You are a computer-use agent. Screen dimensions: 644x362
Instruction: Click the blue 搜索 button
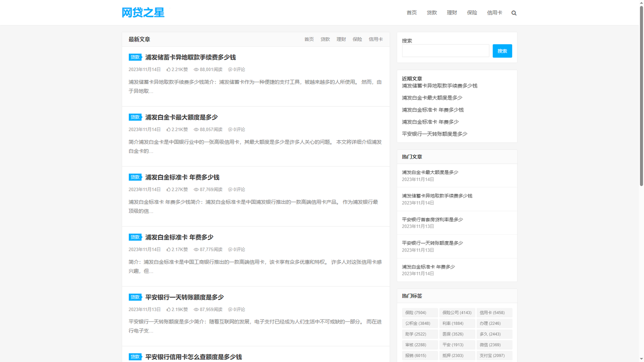[502, 51]
